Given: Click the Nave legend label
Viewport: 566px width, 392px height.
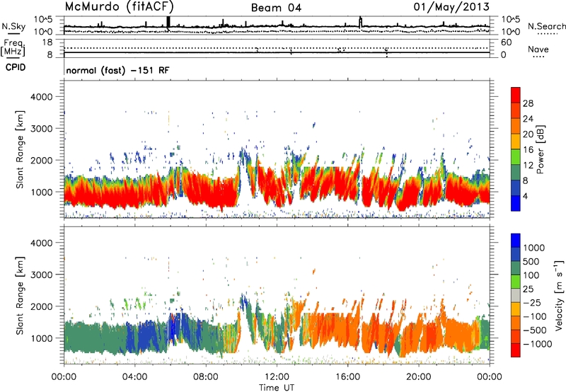Looking at the screenshot, I should point(538,50).
